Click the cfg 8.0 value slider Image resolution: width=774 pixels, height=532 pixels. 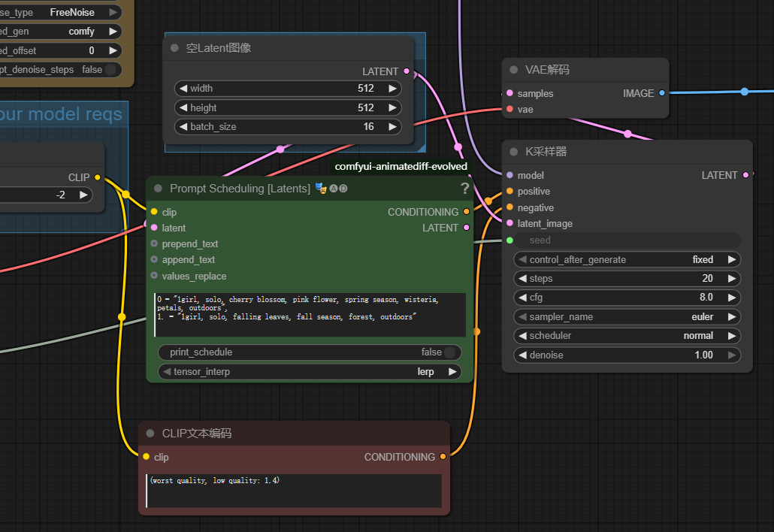[x=627, y=298]
